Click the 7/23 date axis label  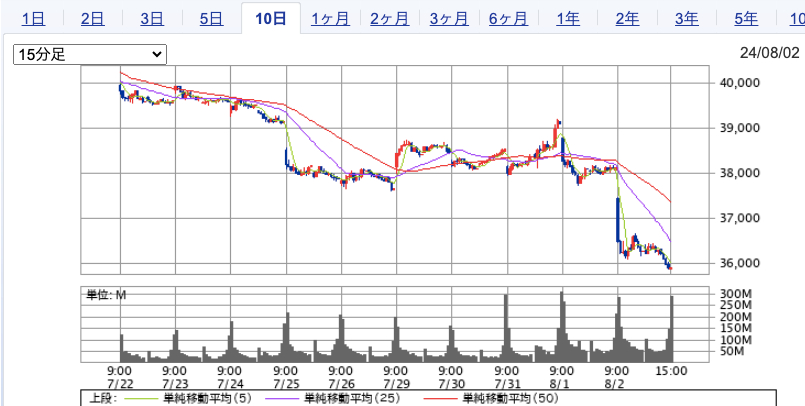coord(175,383)
